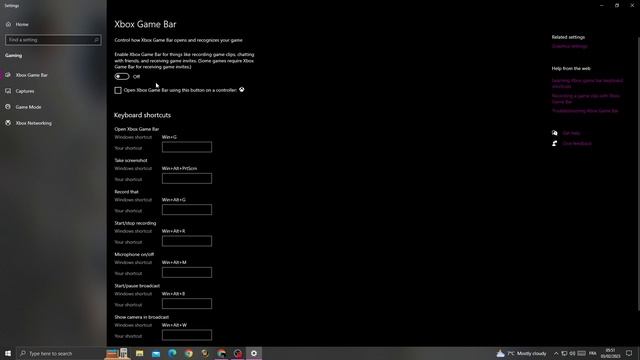Click the Xbox Game Bar page title

pos(145,24)
